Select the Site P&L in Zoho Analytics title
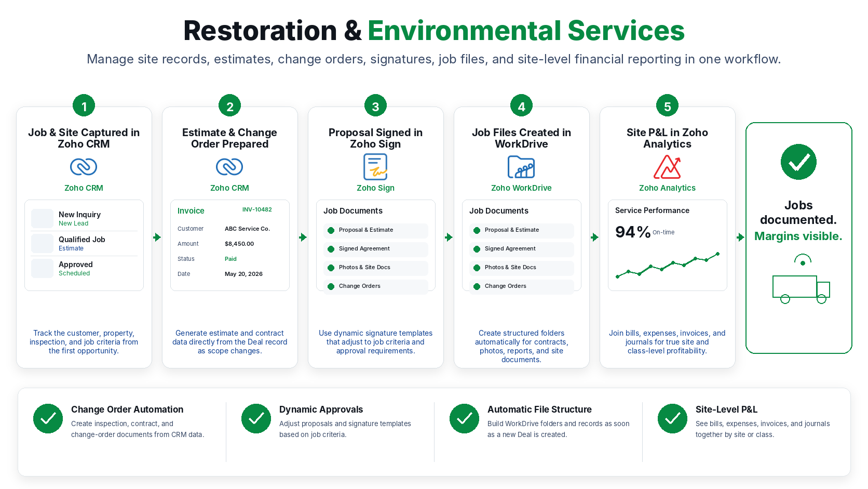The height and width of the screenshot is (489, 868). click(667, 138)
